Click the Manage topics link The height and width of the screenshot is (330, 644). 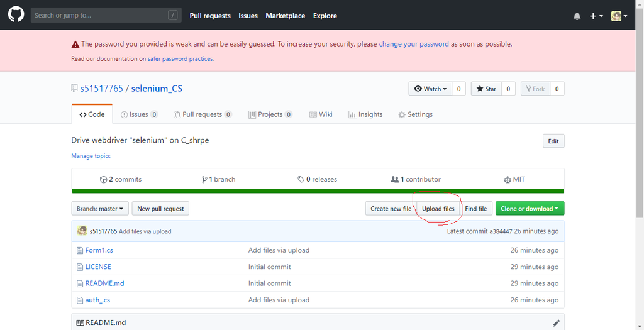click(x=91, y=156)
